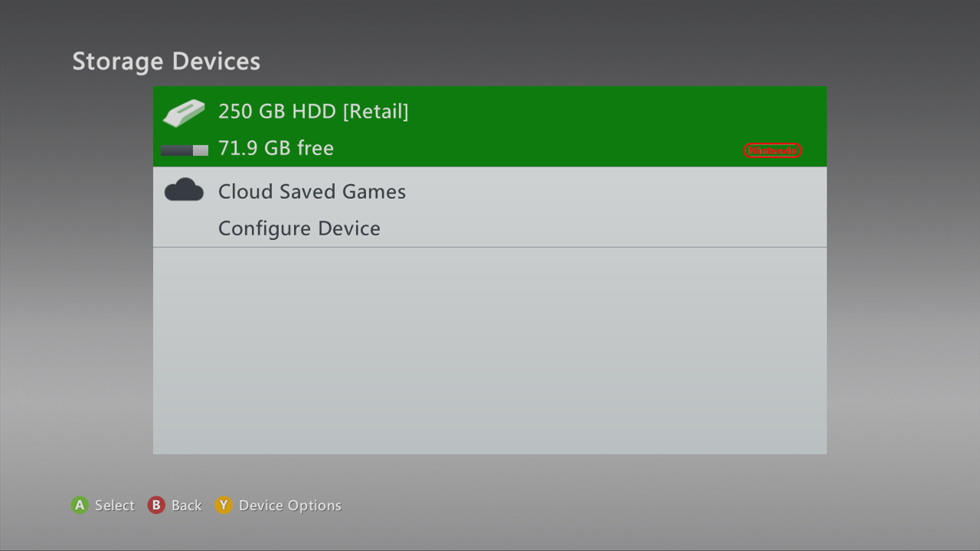Viewport: 980px width, 551px height.
Task: Choose Configure Device under Cloud Saved Games
Action: 299,229
